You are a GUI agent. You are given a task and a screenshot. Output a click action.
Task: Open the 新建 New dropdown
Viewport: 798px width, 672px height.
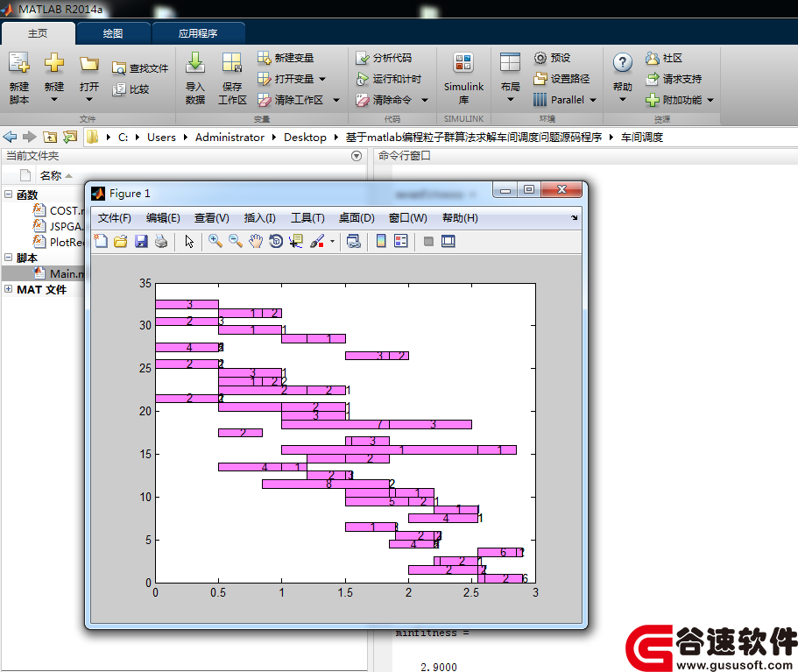pos(54,100)
